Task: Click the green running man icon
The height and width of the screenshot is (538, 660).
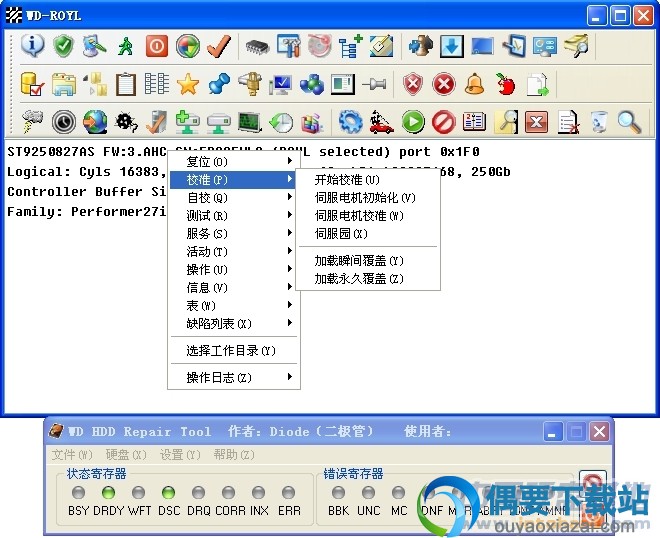Action: click(x=125, y=46)
